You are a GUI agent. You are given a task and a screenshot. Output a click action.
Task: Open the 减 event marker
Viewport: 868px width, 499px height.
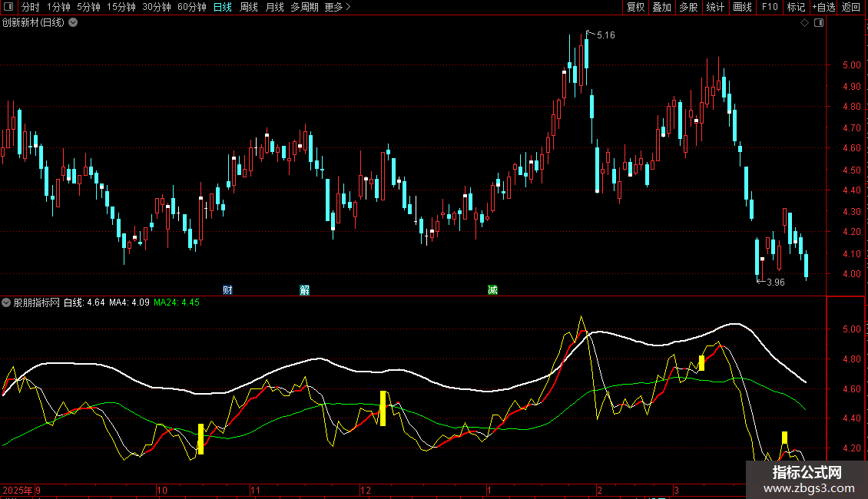492,290
